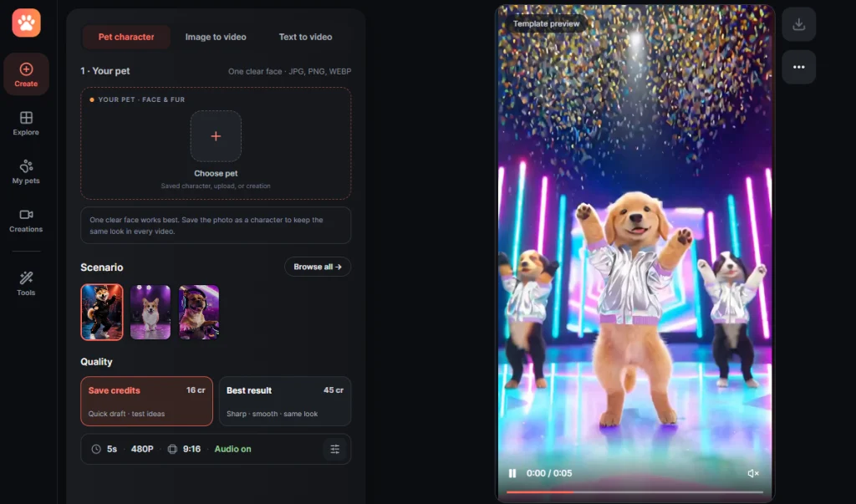856x504 pixels.
Task: Switch to Pet character tab
Action: point(126,37)
